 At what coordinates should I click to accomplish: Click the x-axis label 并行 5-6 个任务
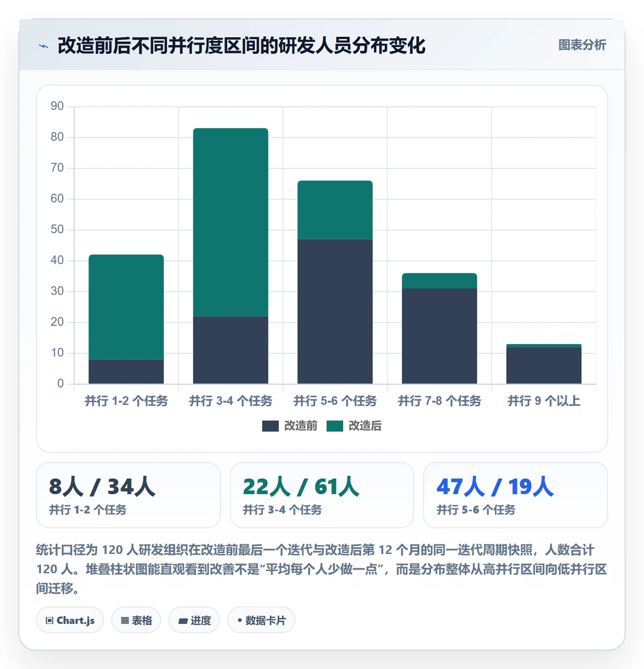335,401
